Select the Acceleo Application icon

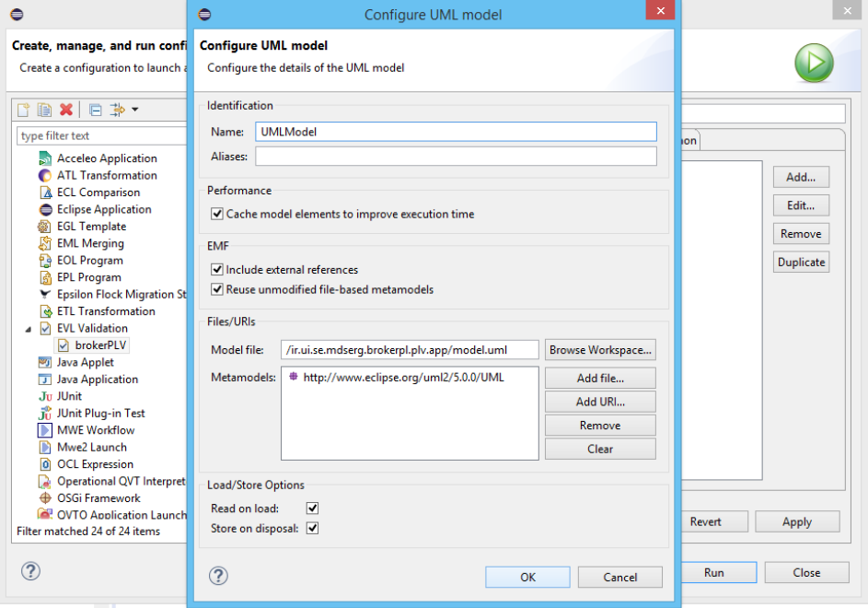pyautogui.click(x=45, y=158)
